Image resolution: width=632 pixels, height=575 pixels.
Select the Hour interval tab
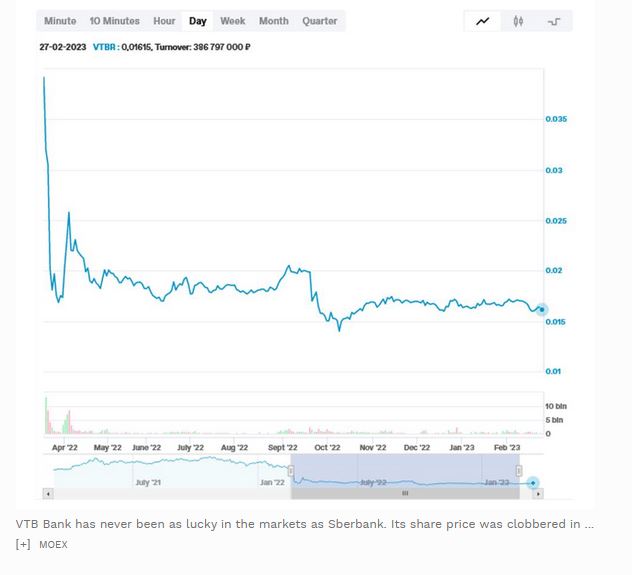[x=164, y=21]
